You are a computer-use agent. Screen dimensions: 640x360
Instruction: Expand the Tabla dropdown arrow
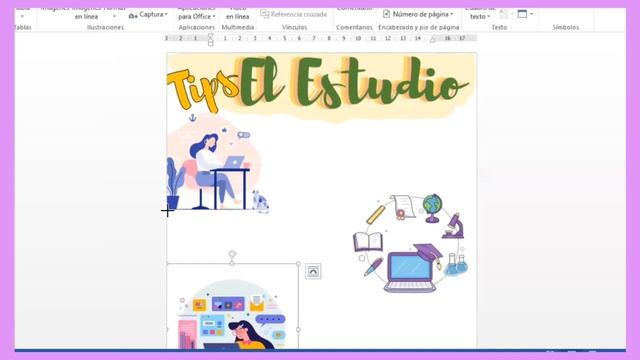click(22, 16)
